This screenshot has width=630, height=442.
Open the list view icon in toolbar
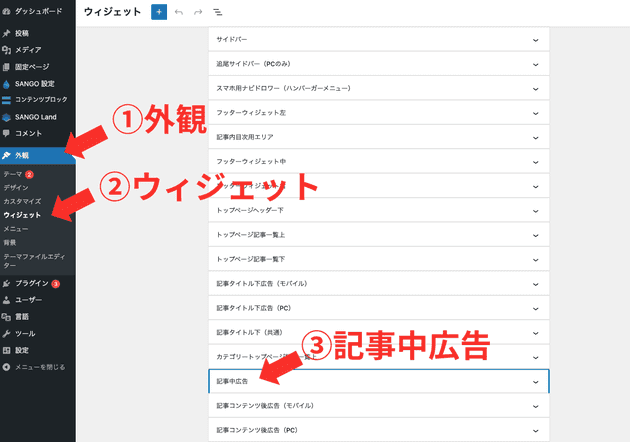pyautogui.click(x=217, y=12)
